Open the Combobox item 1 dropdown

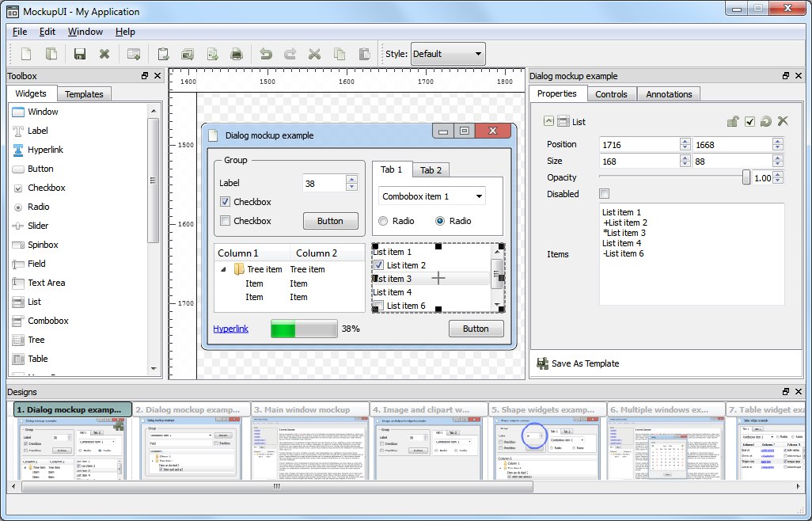(432, 196)
